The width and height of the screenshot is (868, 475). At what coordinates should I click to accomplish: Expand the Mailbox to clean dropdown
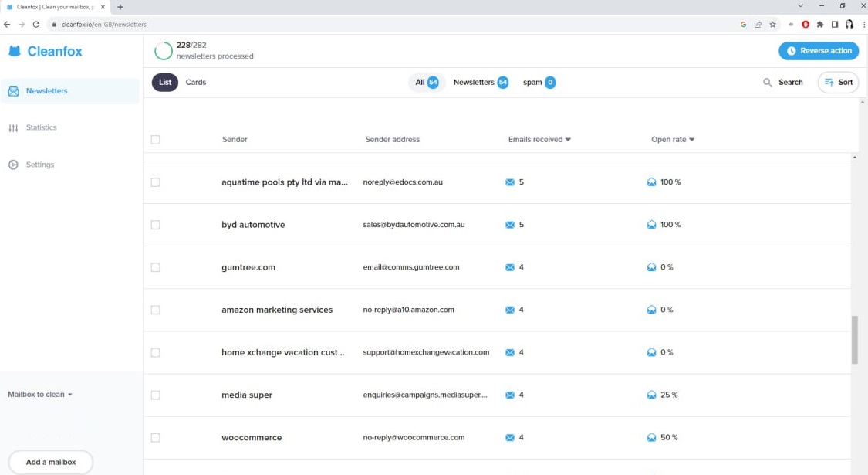[x=40, y=395]
